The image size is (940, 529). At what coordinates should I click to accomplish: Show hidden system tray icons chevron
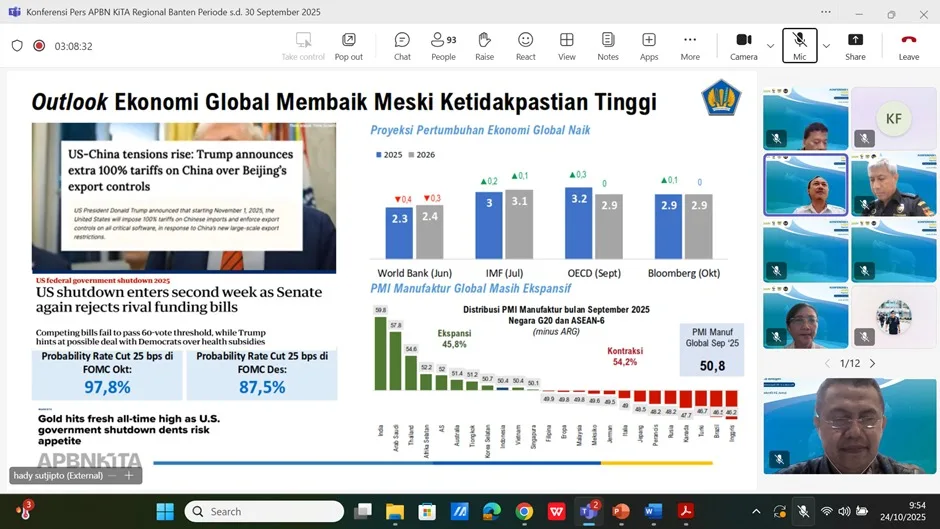pyautogui.click(x=756, y=511)
